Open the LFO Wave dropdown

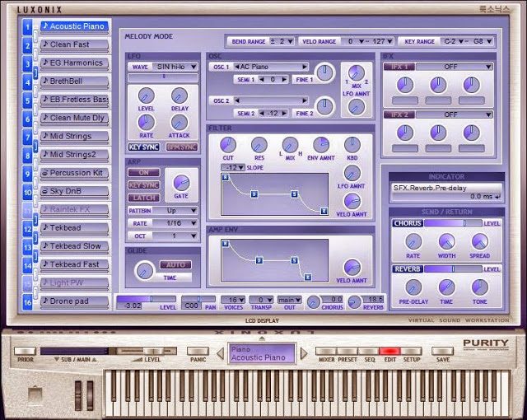click(x=175, y=67)
